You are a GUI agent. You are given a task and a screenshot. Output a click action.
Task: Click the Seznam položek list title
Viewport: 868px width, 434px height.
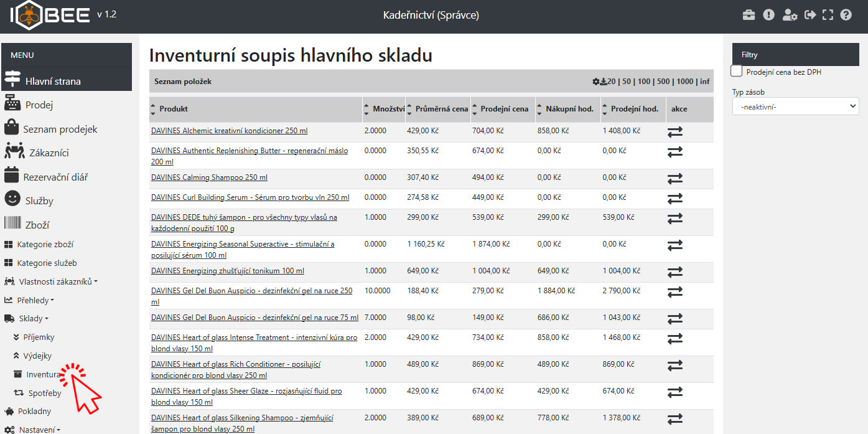(x=183, y=82)
